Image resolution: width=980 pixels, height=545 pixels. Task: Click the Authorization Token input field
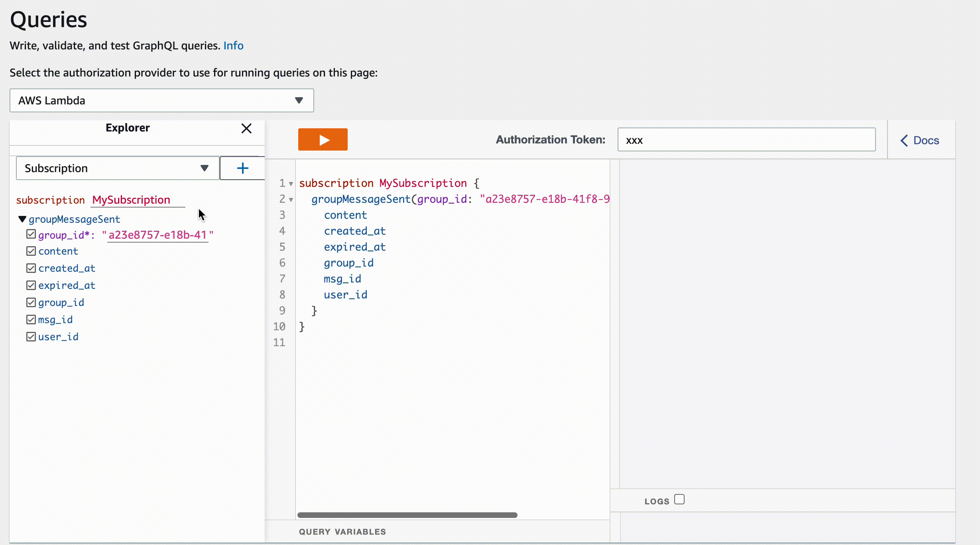(746, 140)
